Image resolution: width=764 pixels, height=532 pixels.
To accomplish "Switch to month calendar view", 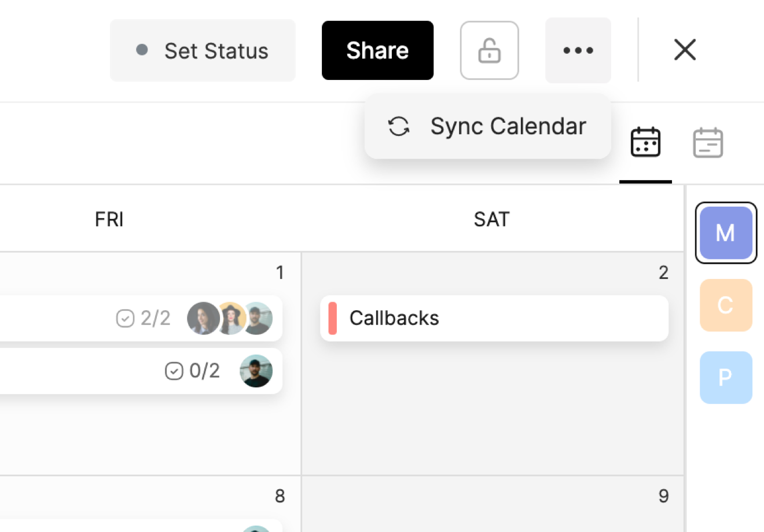I will pyautogui.click(x=645, y=142).
